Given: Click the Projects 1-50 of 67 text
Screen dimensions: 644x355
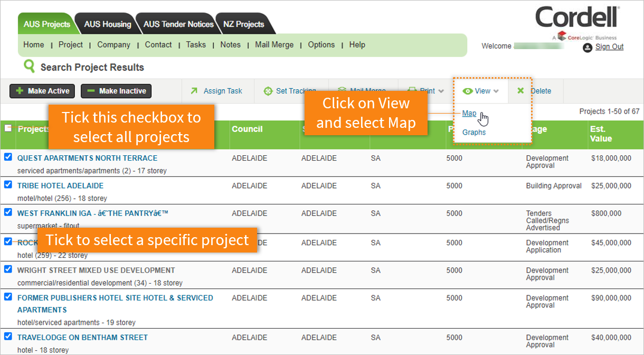Looking at the screenshot, I should point(609,111).
